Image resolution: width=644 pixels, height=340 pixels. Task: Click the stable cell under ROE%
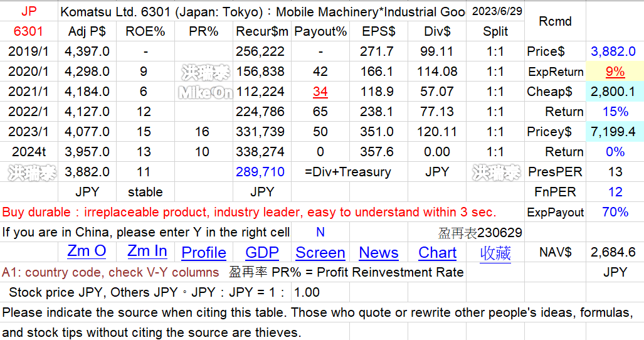[x=145, y=192]
